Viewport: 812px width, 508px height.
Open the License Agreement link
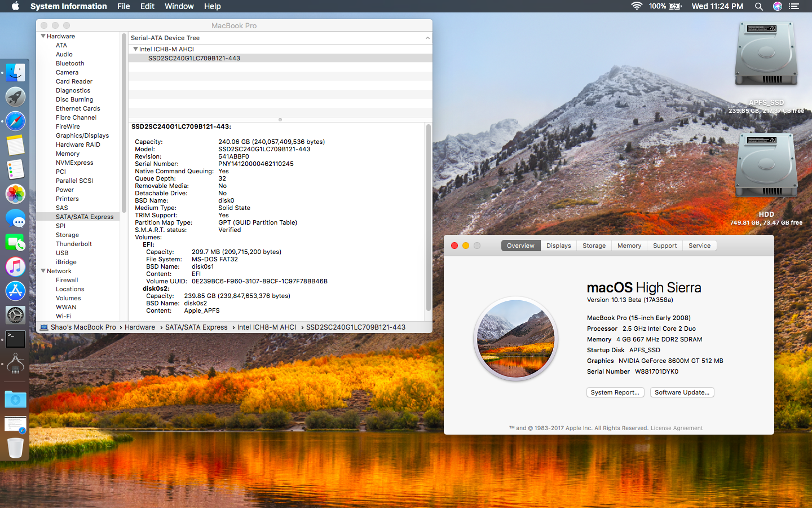click(677, 428)
